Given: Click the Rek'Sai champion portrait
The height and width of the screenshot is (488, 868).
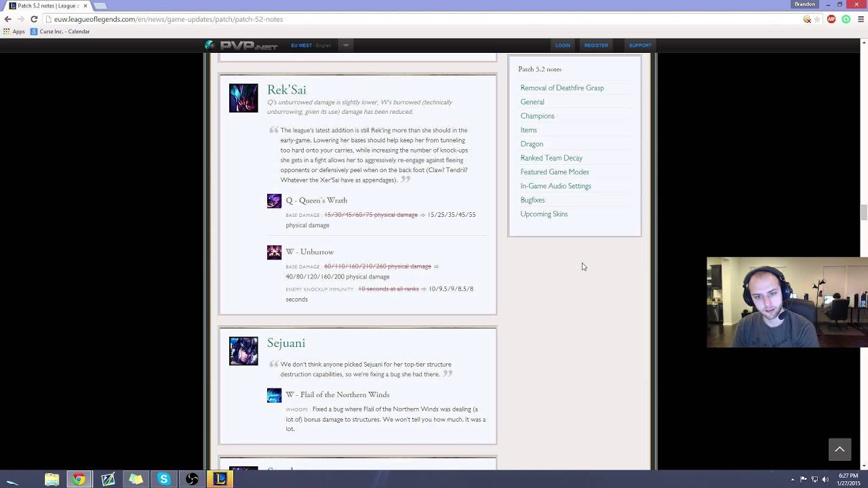Looking at the screenshot, I should 243,98.
